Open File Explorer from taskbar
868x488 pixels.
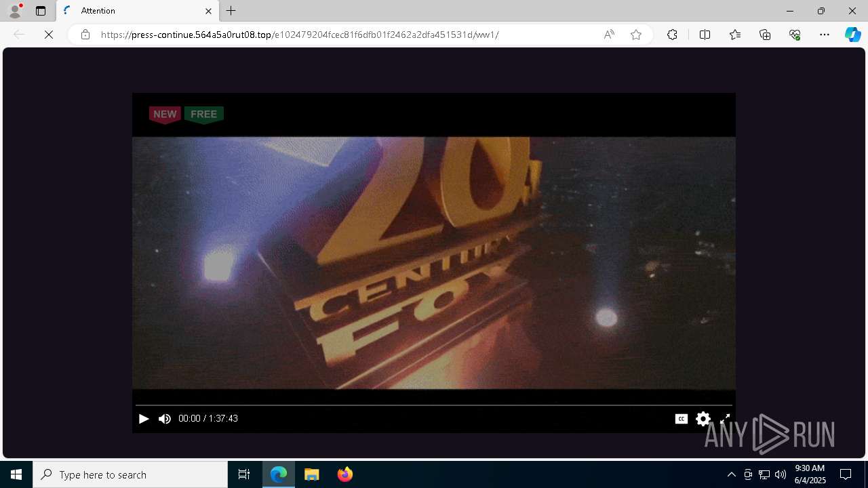click(x=312, y=474)
